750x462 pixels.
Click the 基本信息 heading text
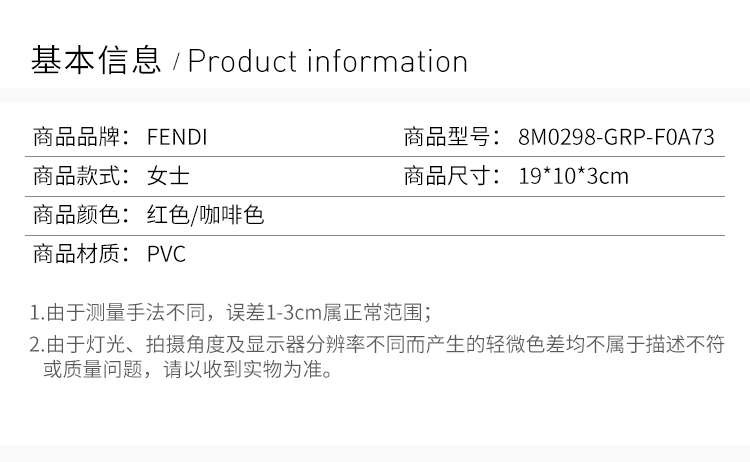96,60
